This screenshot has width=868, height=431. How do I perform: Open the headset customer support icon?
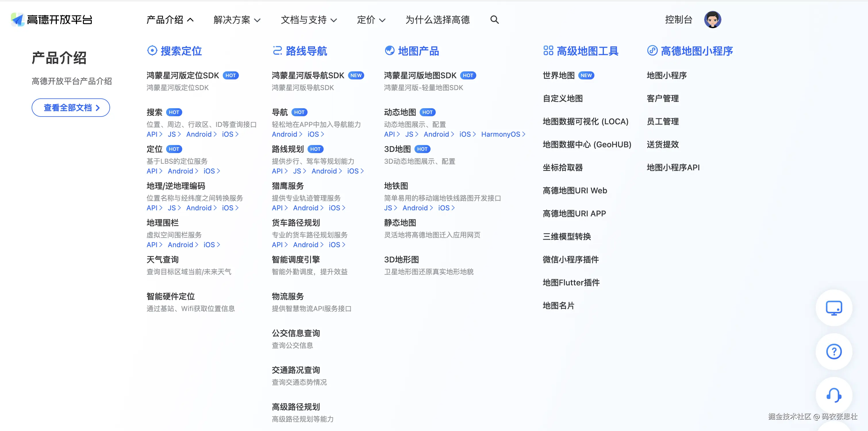(834, 395)
